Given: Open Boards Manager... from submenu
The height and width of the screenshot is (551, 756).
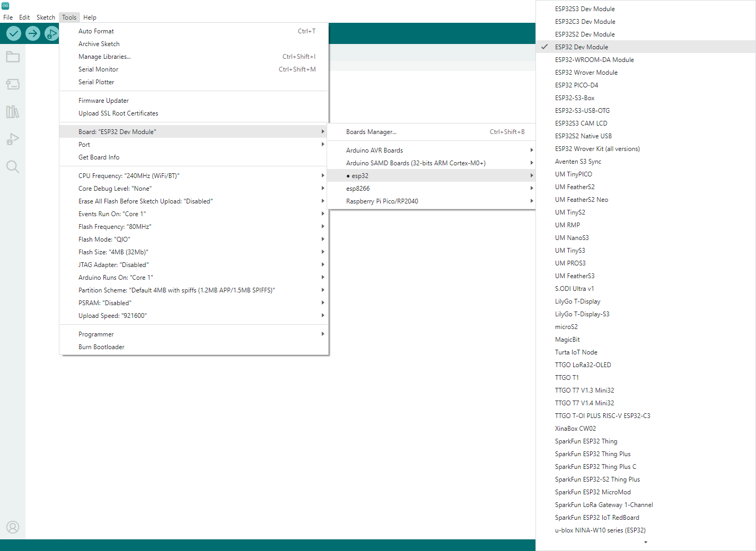Looking at the screenshot, I should (x=431, y=132).
